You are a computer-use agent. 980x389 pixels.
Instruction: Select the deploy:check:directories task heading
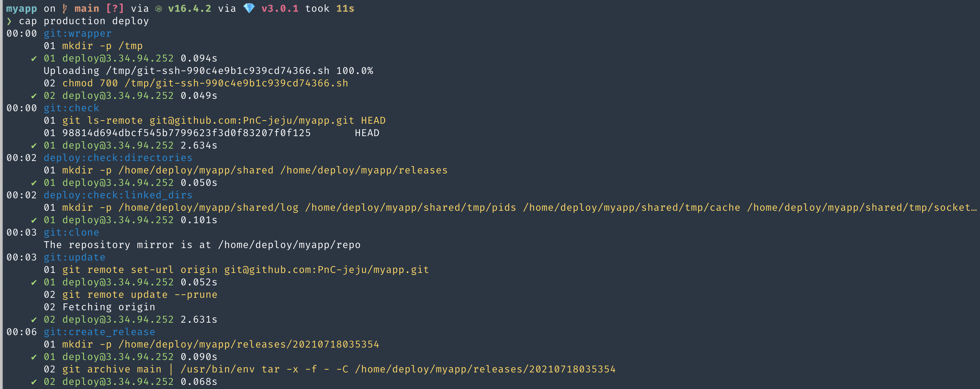(118, 158)
